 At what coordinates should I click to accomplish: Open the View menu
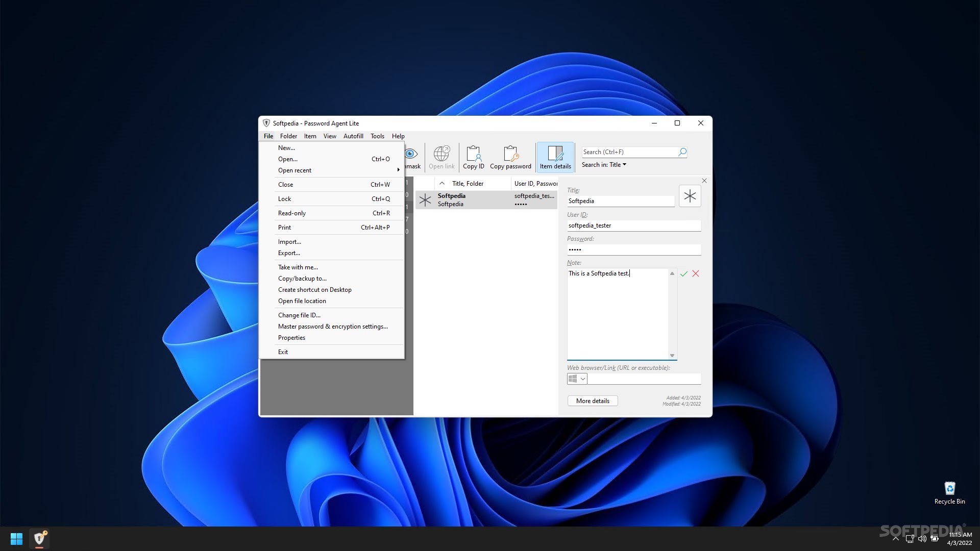[330, 136]
